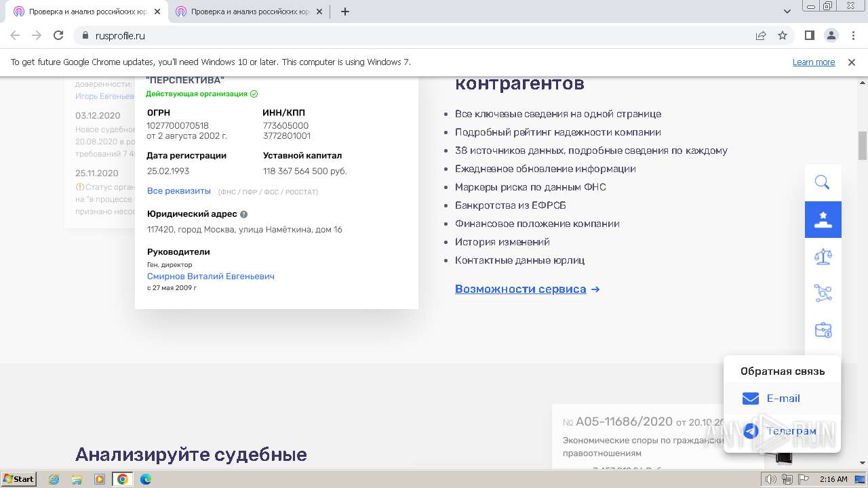Open the Chrome profile avatar
Image resolution: width=868 pixels, height=488 pixels.
831,36
